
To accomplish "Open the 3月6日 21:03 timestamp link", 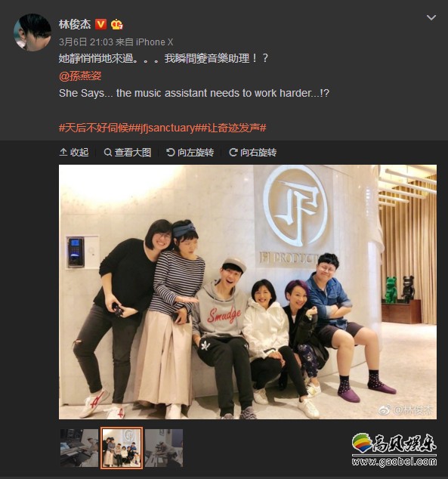I will coord(86,42).
